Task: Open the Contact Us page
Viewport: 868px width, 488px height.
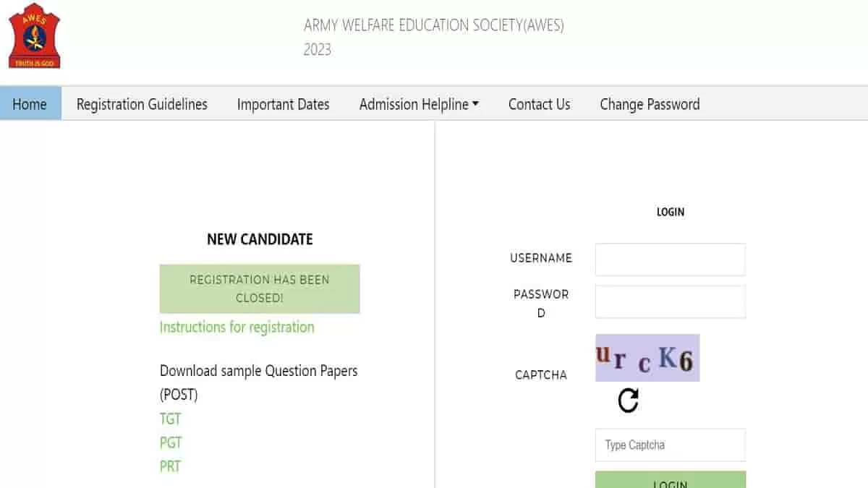Action: pyautogui.click(x=539, y=104)
